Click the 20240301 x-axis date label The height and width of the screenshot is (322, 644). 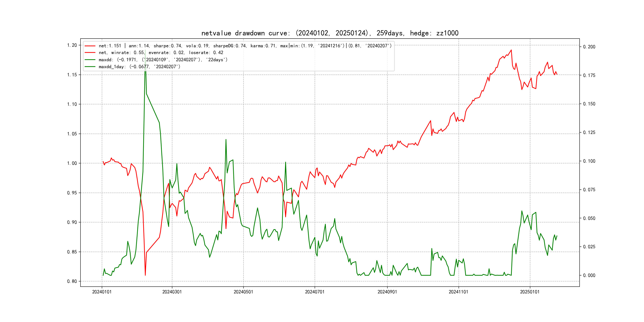pos(172,292)
